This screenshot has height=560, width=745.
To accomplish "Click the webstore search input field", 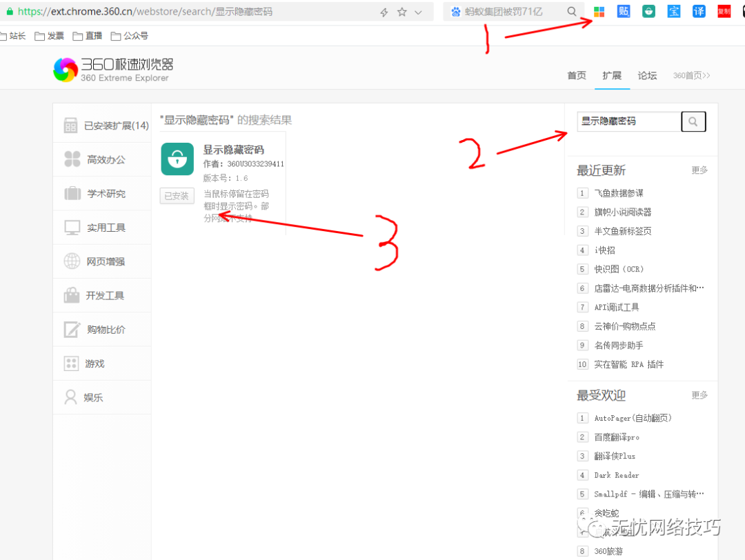I will [x=629, y=121].
